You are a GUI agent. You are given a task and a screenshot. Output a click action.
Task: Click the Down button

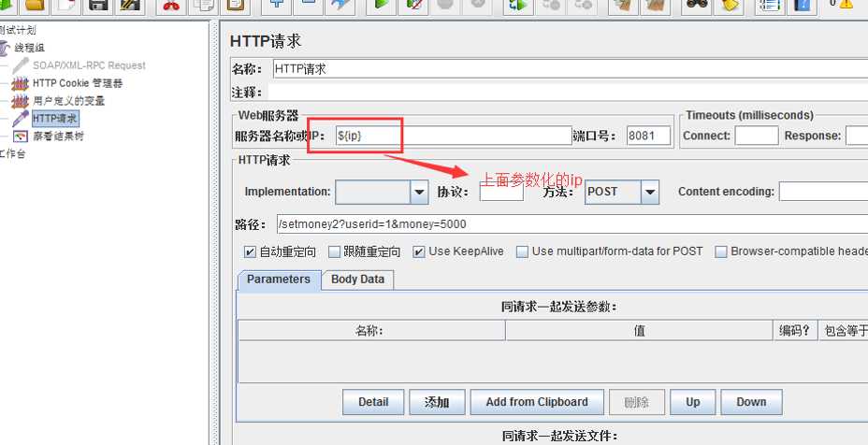751,402
